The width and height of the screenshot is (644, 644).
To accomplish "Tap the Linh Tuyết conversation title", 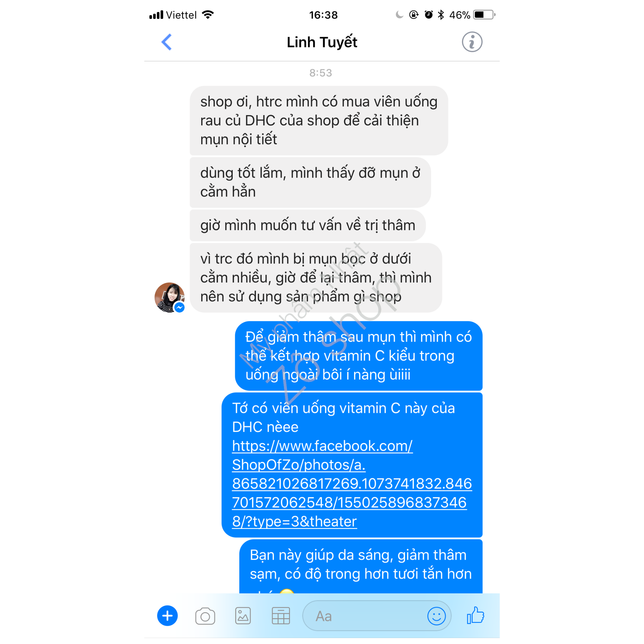I will pos(322,42).
